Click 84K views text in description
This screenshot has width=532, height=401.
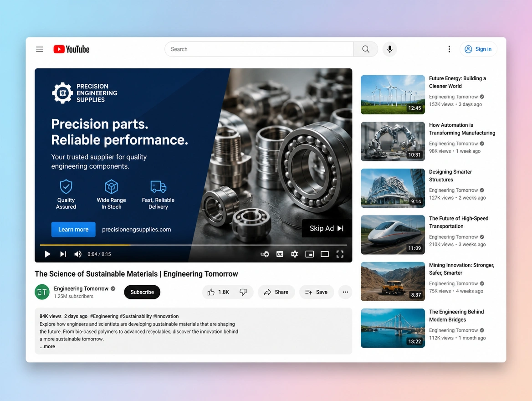click(x=51, y=316)
